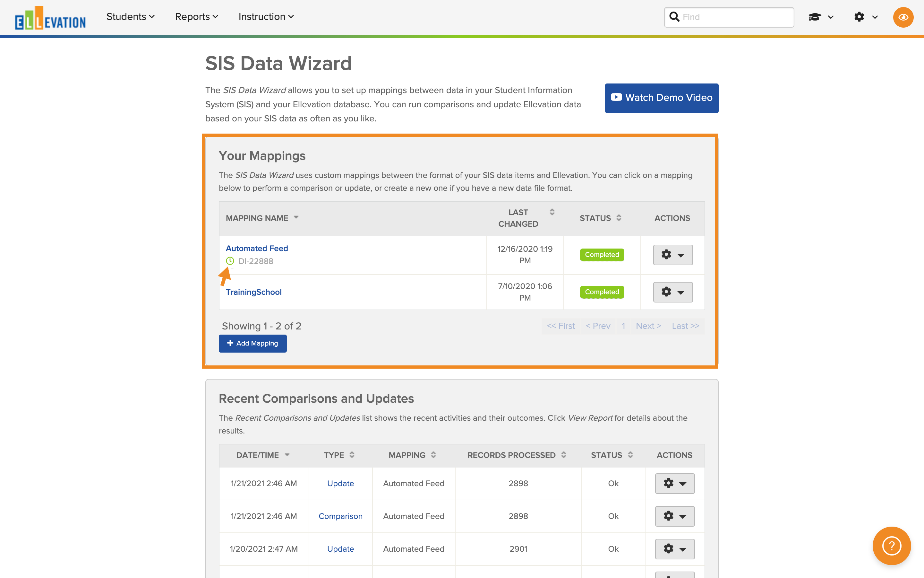924x578 pixels.
Task: Open the Instruction menu
Action: [266, 17]
